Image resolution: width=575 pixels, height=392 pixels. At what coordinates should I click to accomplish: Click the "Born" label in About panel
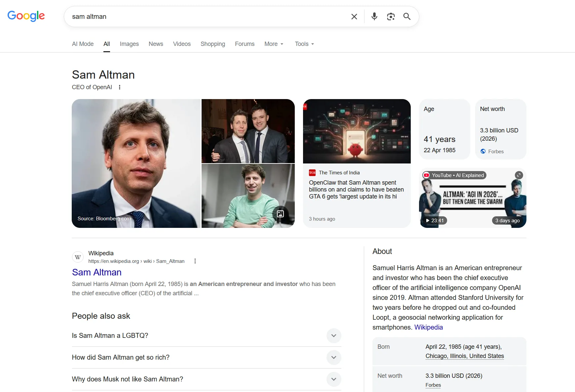pos(383,347)
